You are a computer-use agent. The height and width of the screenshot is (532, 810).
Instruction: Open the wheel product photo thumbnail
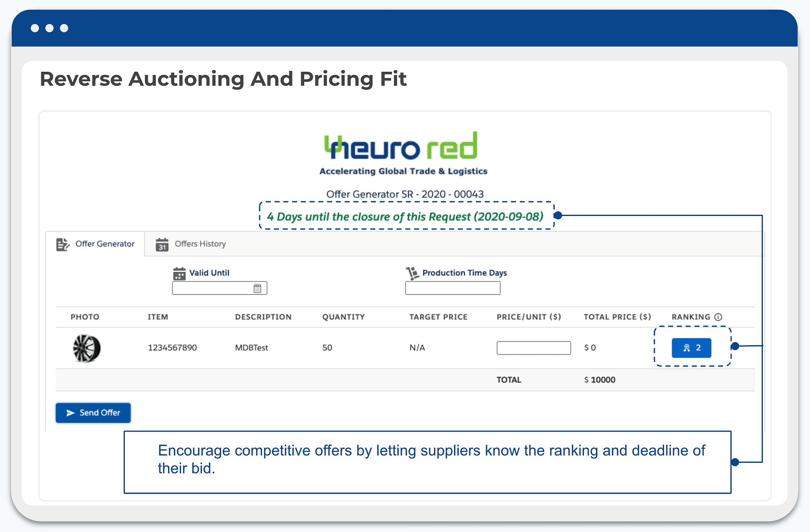[x=86, y=348]
